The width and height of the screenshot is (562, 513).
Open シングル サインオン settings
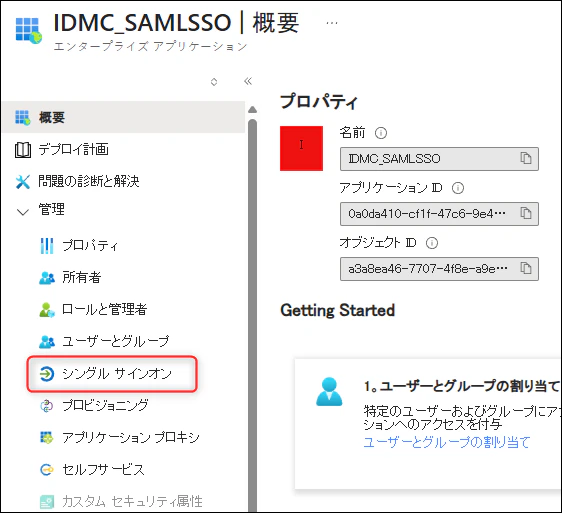click(x=112, y=374)
